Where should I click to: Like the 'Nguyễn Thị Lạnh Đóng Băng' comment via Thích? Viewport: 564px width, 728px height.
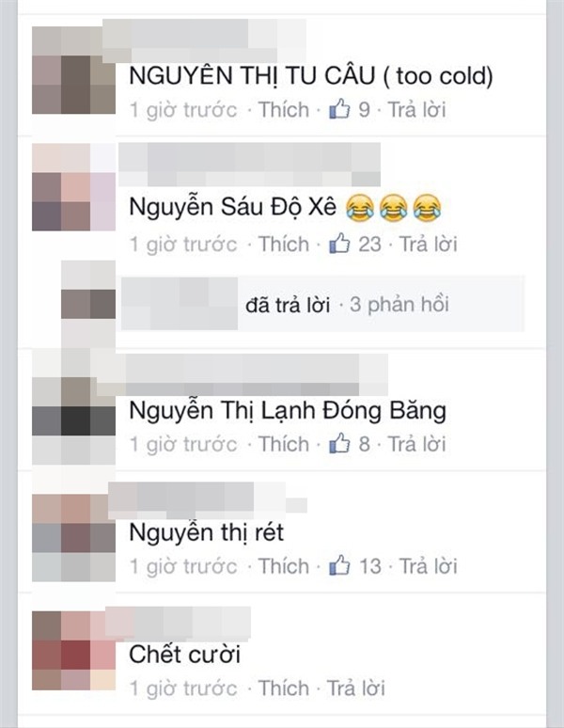283,444
